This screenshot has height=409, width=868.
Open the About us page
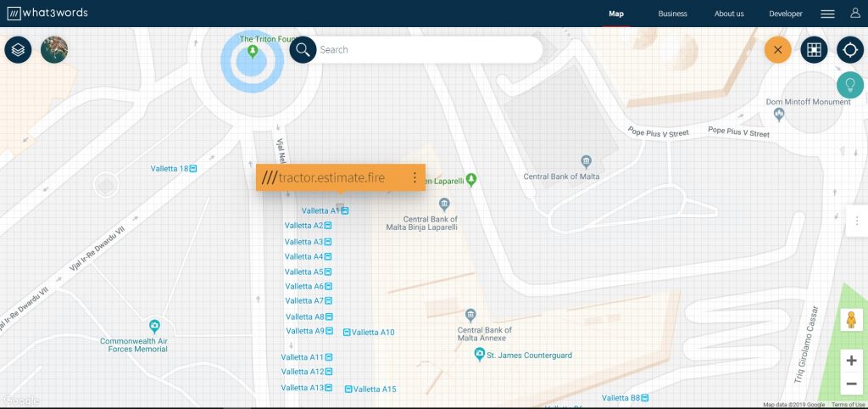tap(729, 14)
